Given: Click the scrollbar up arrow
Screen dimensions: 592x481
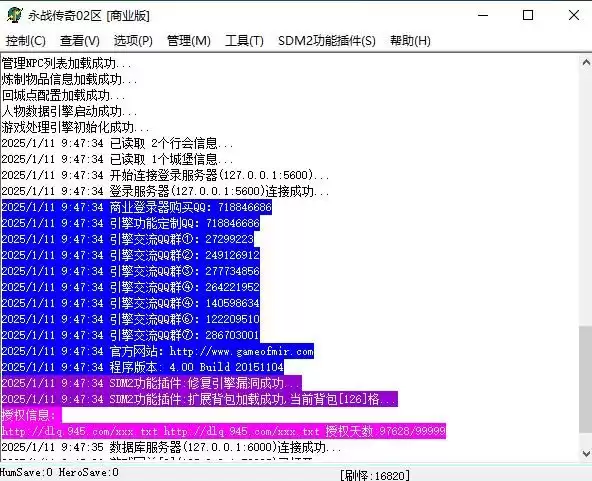Looking at the screenshot, I should [586, 63].
